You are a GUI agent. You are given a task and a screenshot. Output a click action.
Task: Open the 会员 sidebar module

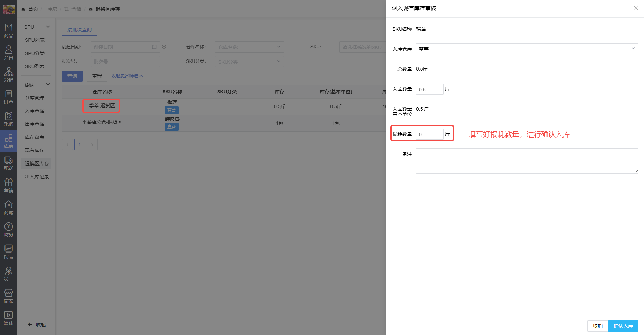click(9, 53)
